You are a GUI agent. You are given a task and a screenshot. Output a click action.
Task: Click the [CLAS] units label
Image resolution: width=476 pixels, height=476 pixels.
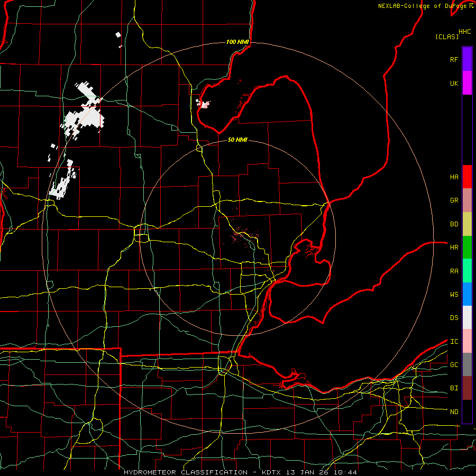(x=447, y=36)
